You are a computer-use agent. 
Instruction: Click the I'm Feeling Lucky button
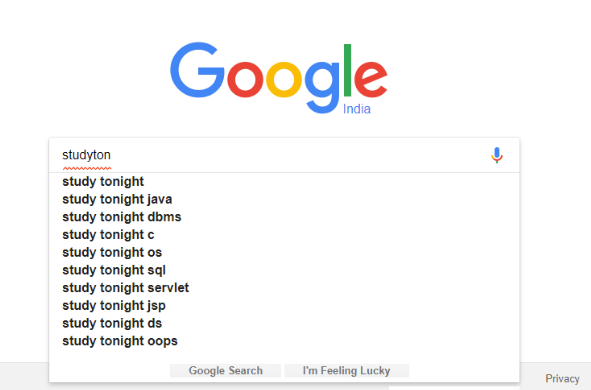[x=346, y=370]
